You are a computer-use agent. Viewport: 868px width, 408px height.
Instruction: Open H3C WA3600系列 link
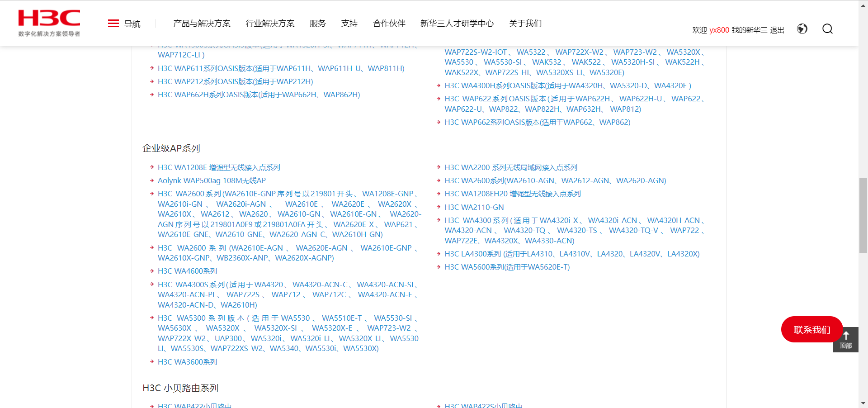coord(188,362)
